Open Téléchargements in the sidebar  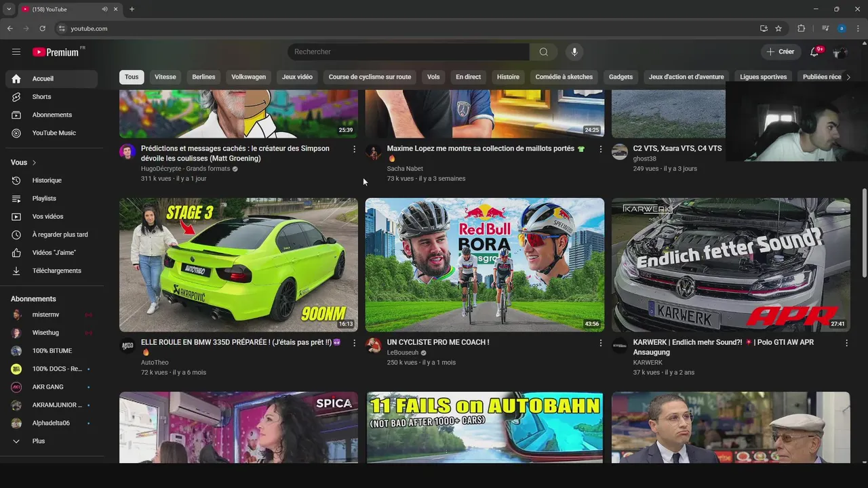coord(52,271)
